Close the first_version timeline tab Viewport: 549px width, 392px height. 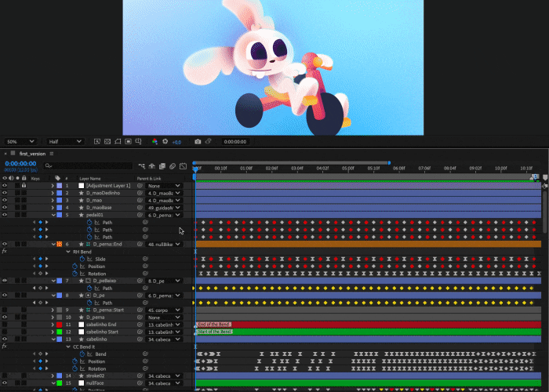(x=5, y=154)
